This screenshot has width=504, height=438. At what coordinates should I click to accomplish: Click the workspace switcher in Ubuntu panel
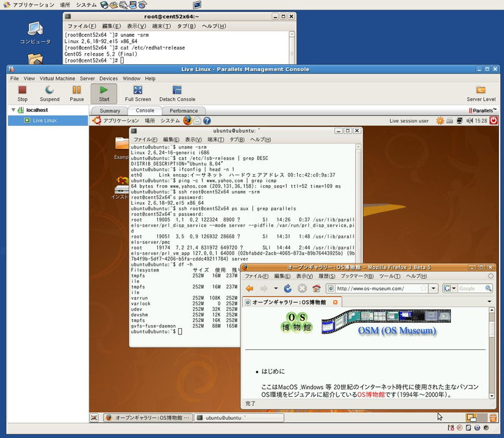click(477, 417)
